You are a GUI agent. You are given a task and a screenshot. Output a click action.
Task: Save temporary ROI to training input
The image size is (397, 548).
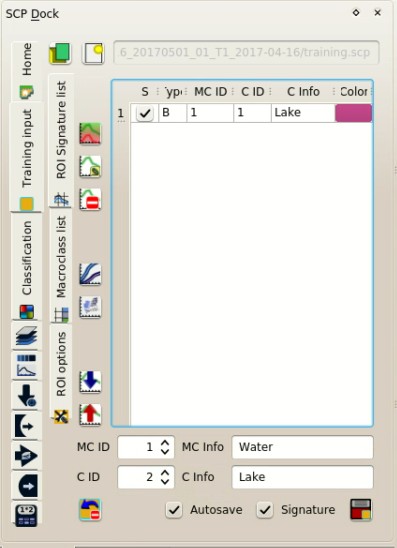[360, 510]
